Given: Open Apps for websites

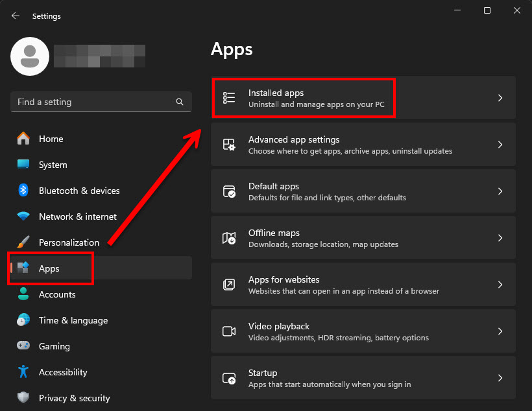Looking at the screenshot, I should 363,285.
